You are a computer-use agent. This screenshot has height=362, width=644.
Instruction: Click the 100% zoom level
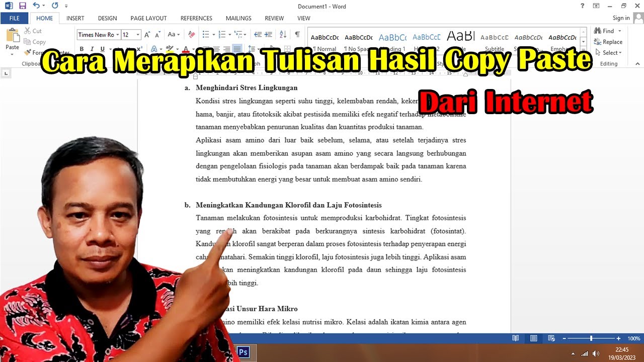click(x=633, y=338)
